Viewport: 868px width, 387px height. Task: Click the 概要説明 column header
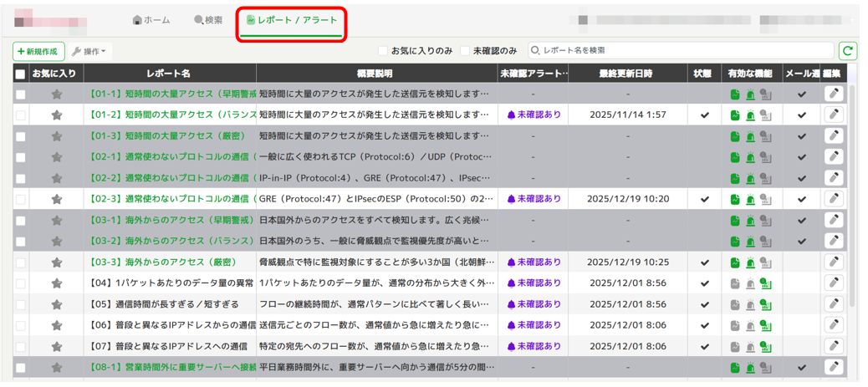[376, 74]
